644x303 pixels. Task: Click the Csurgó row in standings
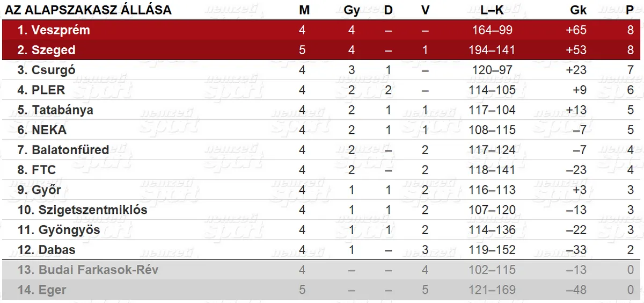point(322,70)
